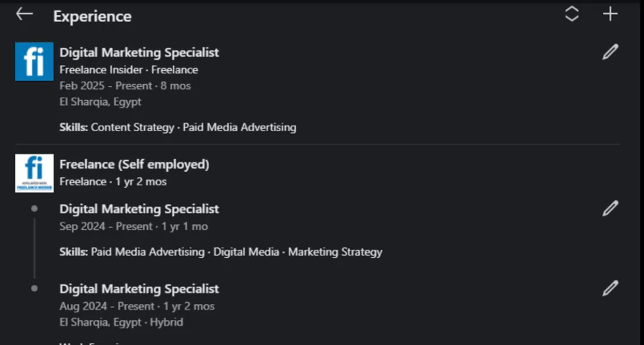
Task: Click the timeline dot beside Sep 2024 role
Action: [35, 209]
